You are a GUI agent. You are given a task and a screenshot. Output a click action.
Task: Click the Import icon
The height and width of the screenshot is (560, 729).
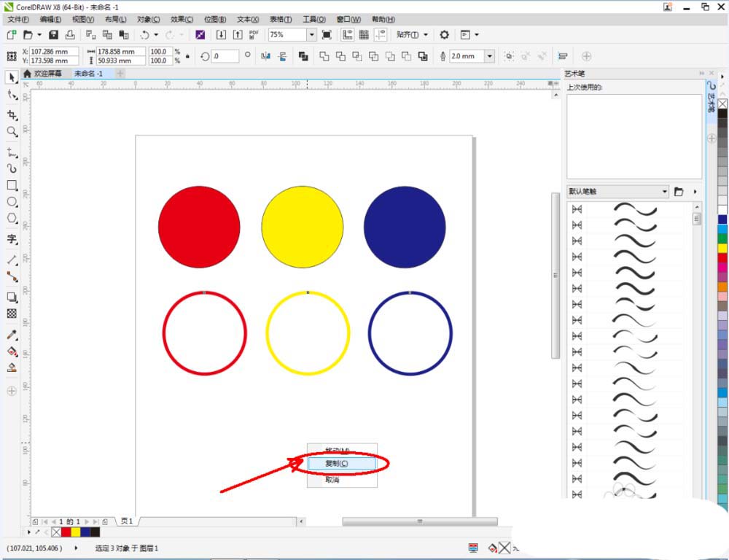222,35
